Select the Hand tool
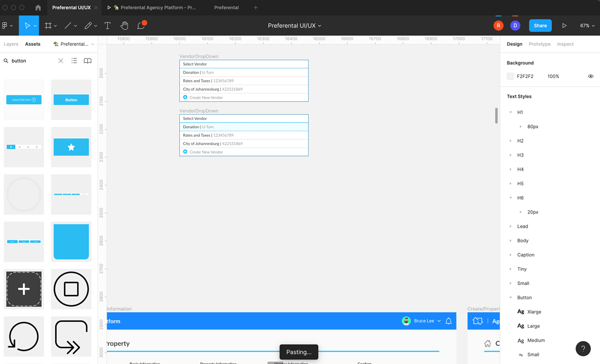600x364 pixels. (x=124, y=26)
